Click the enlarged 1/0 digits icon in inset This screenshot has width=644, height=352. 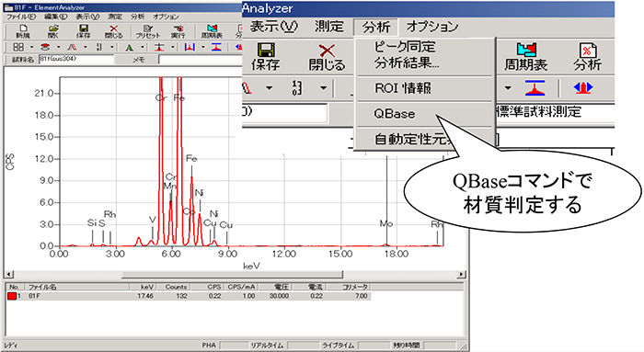pyautogui.click(x=296, y=88)
